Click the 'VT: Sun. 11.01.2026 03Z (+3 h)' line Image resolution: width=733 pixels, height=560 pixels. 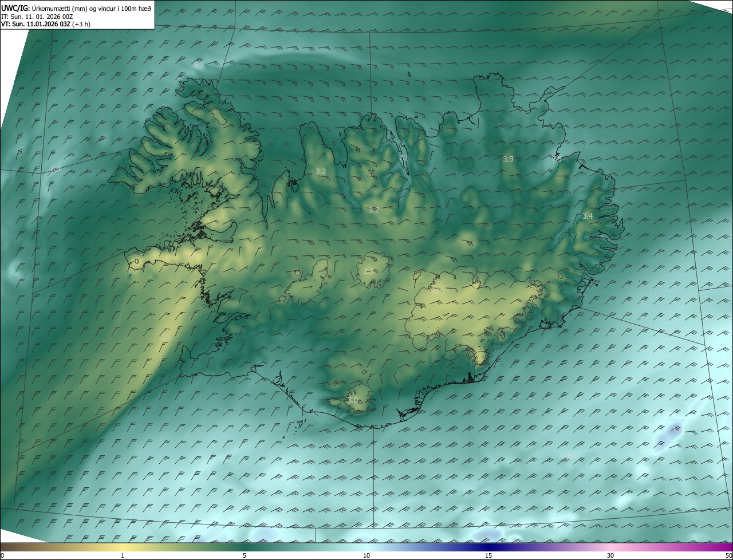click(46, 24)
